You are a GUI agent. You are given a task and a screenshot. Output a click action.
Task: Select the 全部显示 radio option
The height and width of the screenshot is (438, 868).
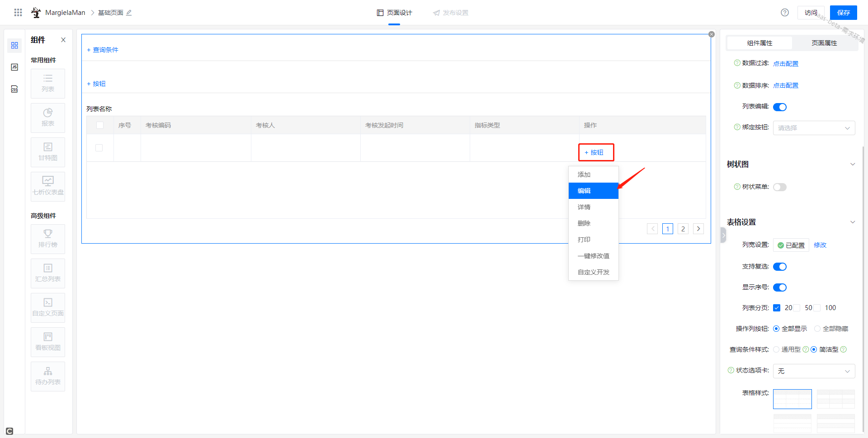776,329
